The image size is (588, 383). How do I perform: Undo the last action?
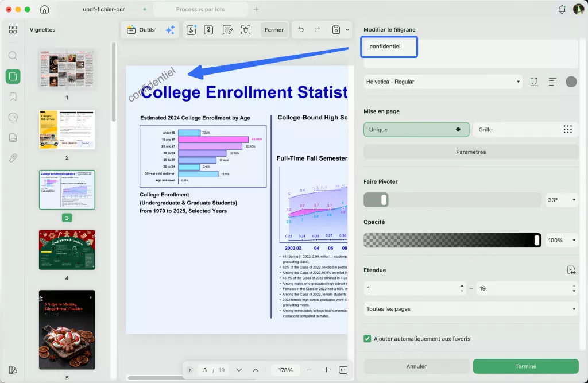300,30
